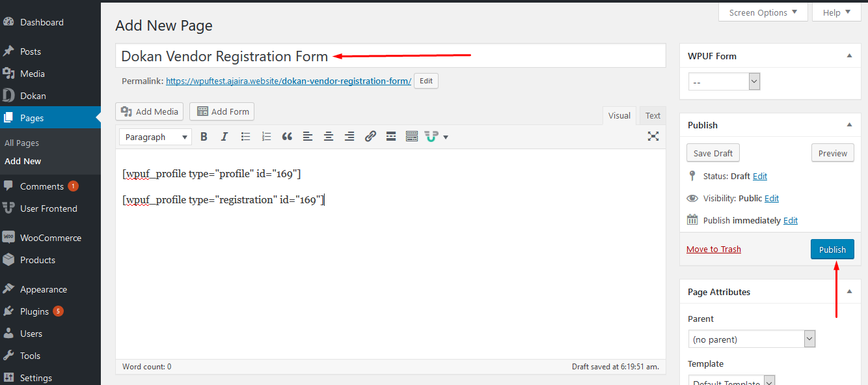Move the page to Trash

(714, 249)
